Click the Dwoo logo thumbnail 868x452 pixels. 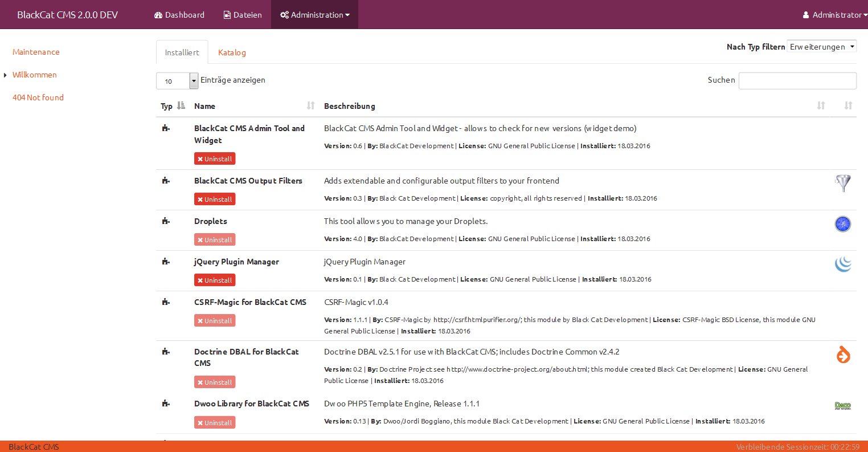click(x=843, y=406)
